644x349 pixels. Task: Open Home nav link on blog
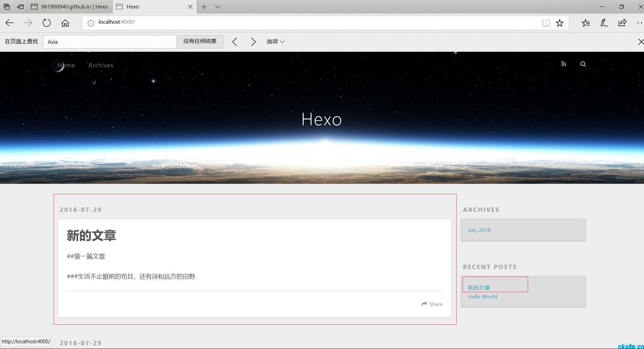[66, 65]
